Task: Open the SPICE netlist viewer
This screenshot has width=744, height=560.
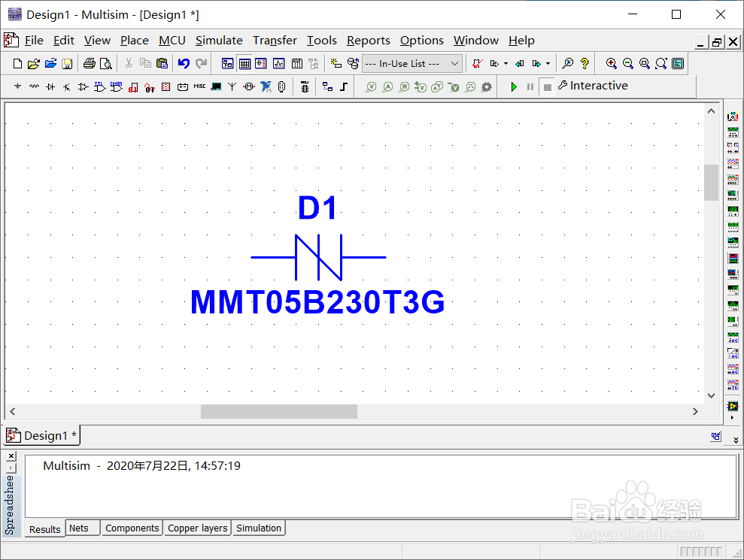Action: click(261, 64)
